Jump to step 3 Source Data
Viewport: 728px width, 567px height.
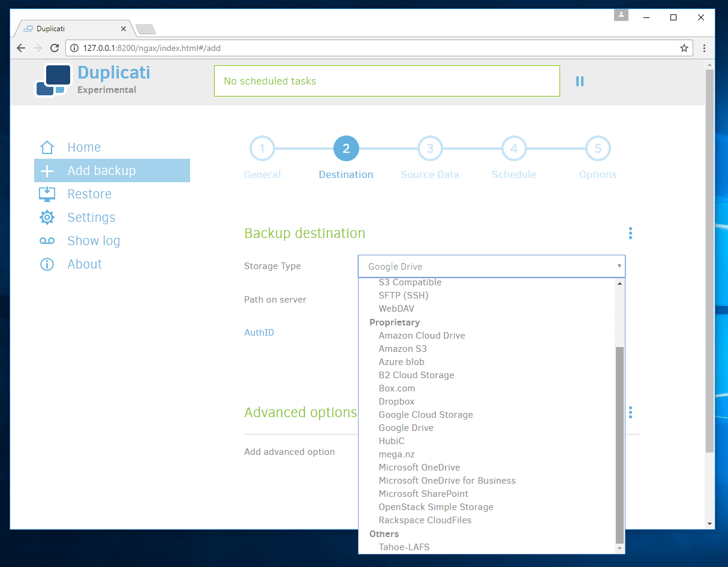click(430, 149)
